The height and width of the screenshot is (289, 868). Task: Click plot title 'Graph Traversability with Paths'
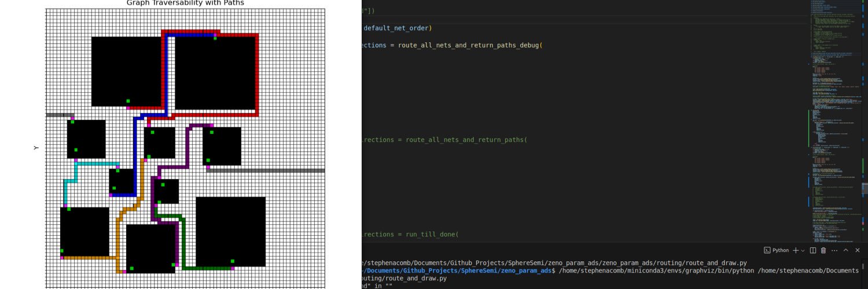[185, 3]
